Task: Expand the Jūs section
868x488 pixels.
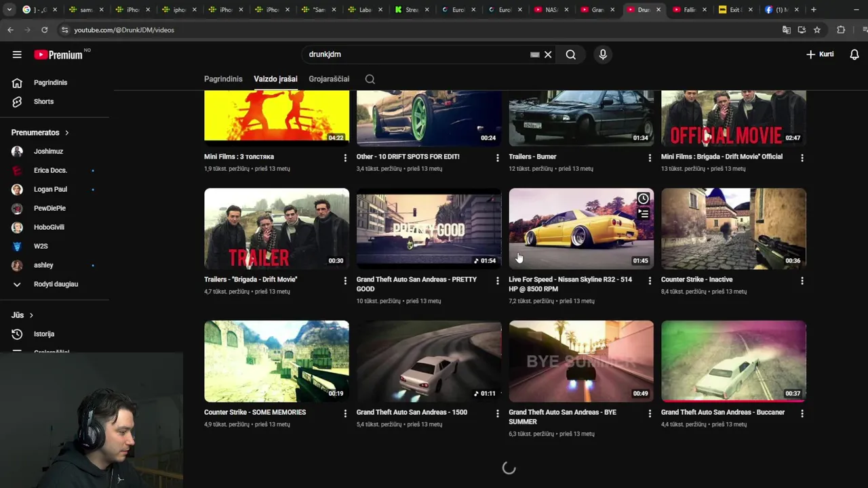Action: [x=22, y=315]
